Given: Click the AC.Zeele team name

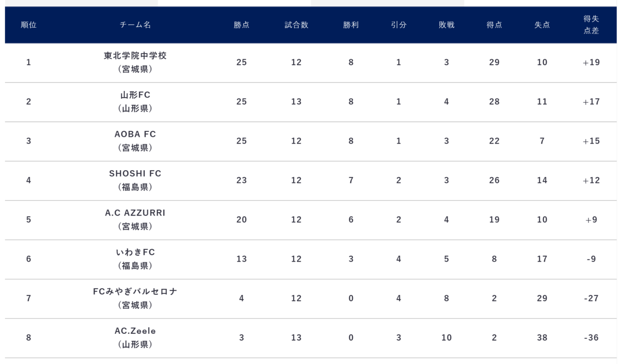Looking at the screenshot, I should [135, 331].
